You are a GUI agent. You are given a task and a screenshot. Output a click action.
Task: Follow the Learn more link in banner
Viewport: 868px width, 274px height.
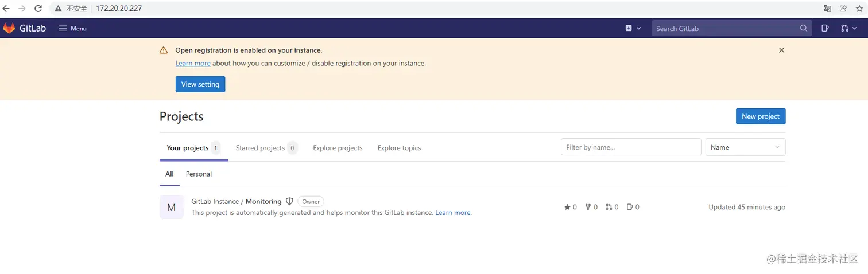pos(193,64)
